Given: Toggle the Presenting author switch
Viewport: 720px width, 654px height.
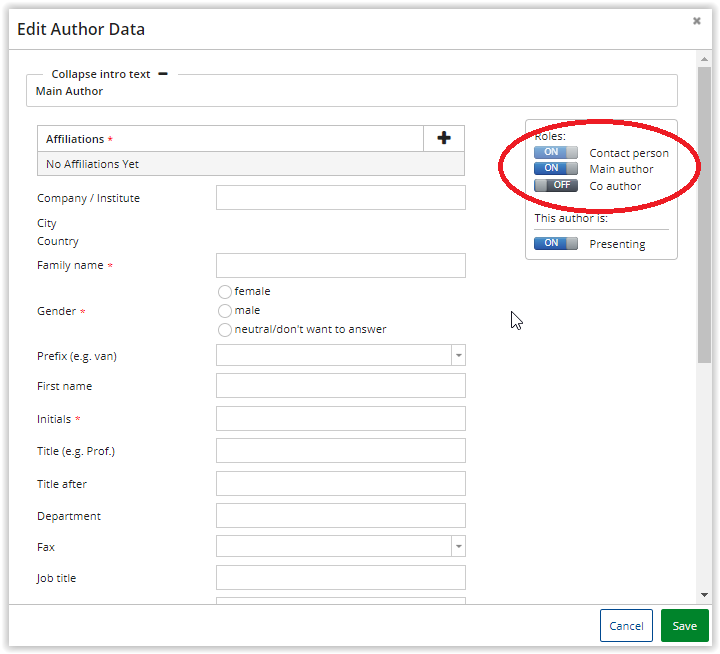Looking at the screenshot, I should pyautogui.click(x=556, y=243).
